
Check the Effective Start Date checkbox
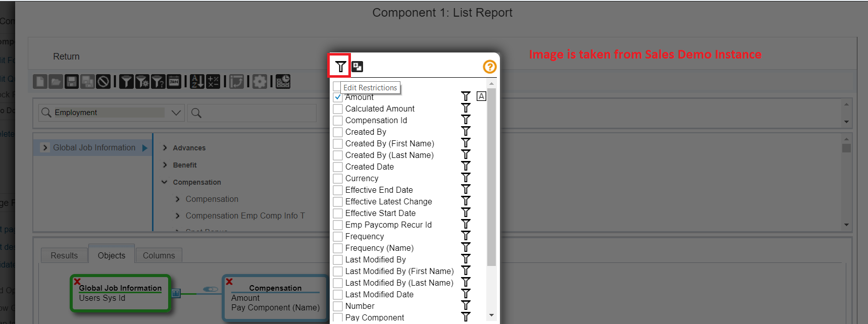[x=338, y=213]
